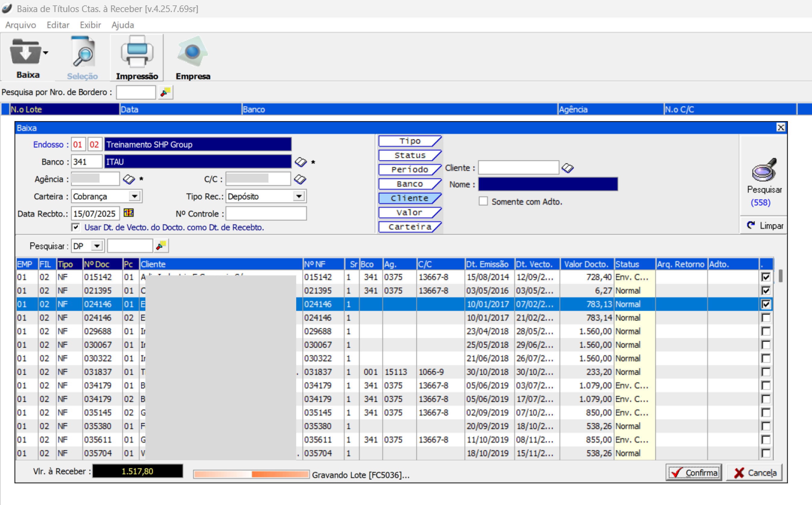812x505 pixels.
Task: Open the Banco lookup book icon
Action: click(300, 162)
